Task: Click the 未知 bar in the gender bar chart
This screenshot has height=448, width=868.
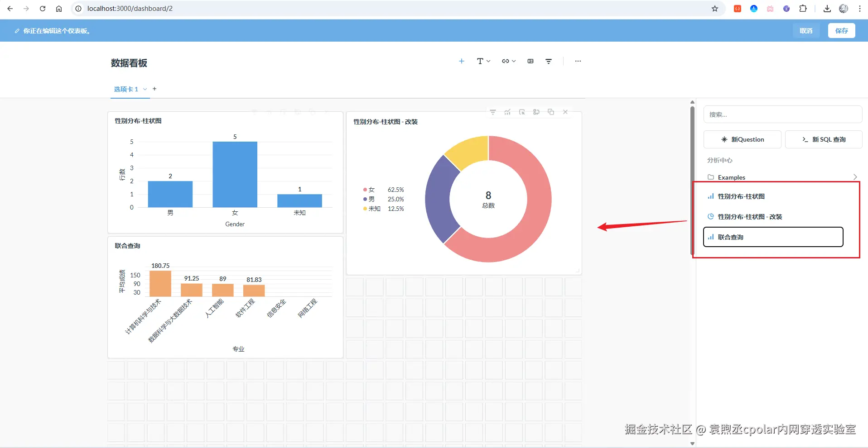Action: pos(300,201)
